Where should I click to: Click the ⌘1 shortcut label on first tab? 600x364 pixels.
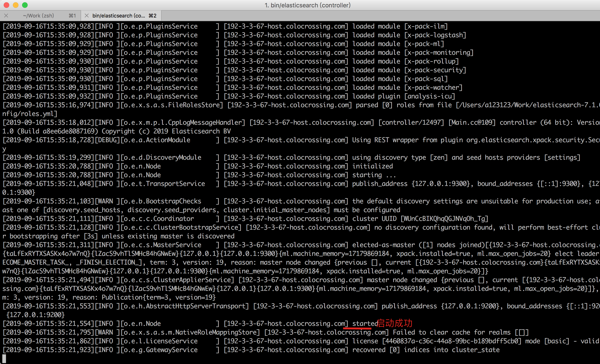(72, 15)
